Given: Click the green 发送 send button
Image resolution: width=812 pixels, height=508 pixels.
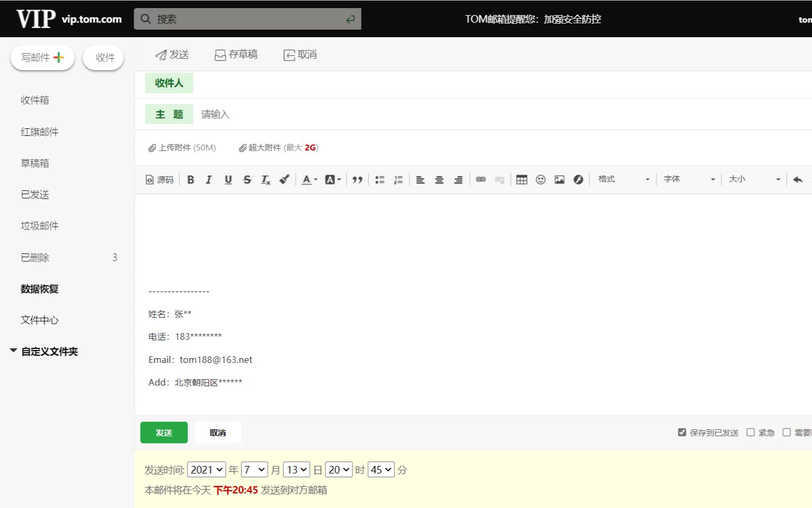Looking at the screenshot, I should coord(164,433).
